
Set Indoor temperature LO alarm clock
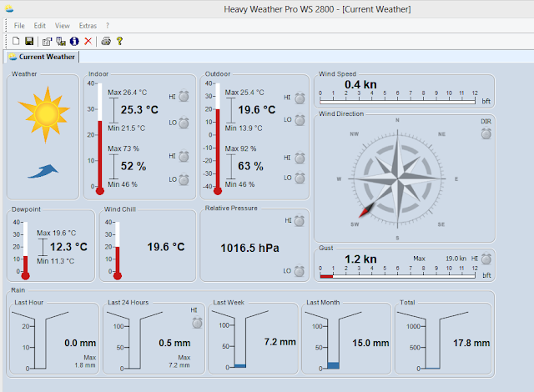tap(184, 123)
